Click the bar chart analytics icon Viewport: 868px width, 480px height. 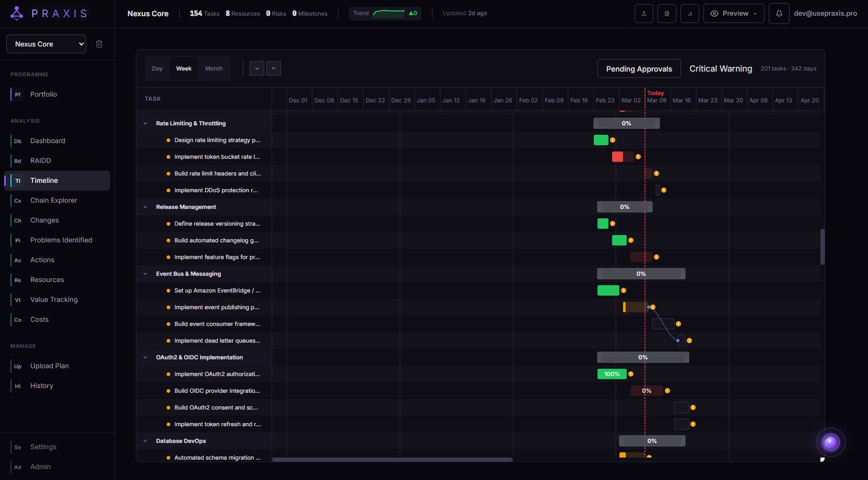689,13
